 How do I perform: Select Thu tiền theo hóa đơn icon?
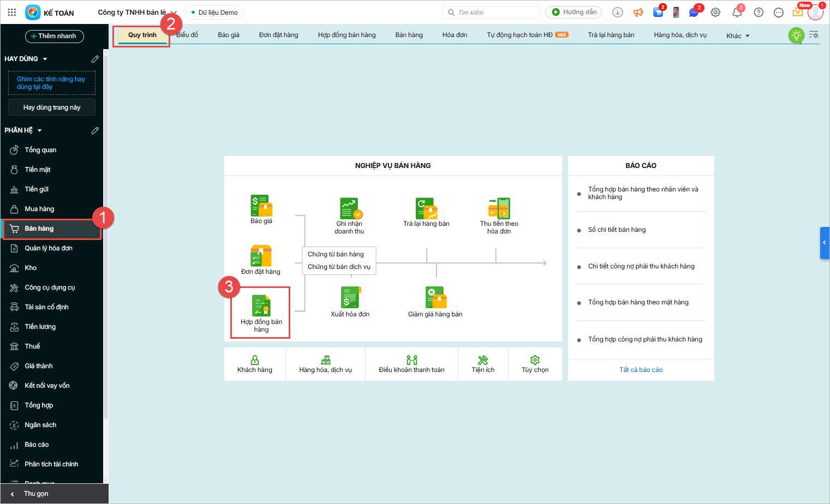[499, 208]
